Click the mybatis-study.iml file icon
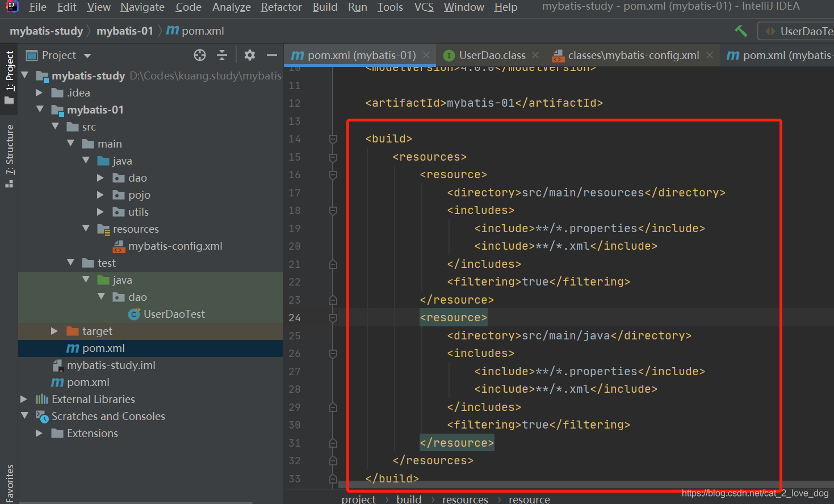The width and height of the screenshot is (834, 504). click(x=57, y=366)
